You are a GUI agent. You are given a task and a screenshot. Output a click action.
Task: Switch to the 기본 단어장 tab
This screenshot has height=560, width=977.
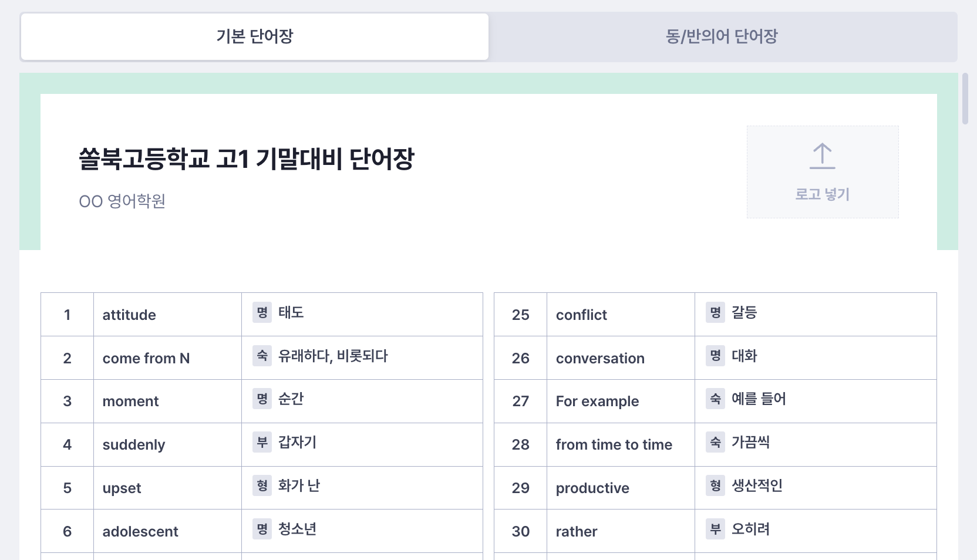tap(255, 36)
